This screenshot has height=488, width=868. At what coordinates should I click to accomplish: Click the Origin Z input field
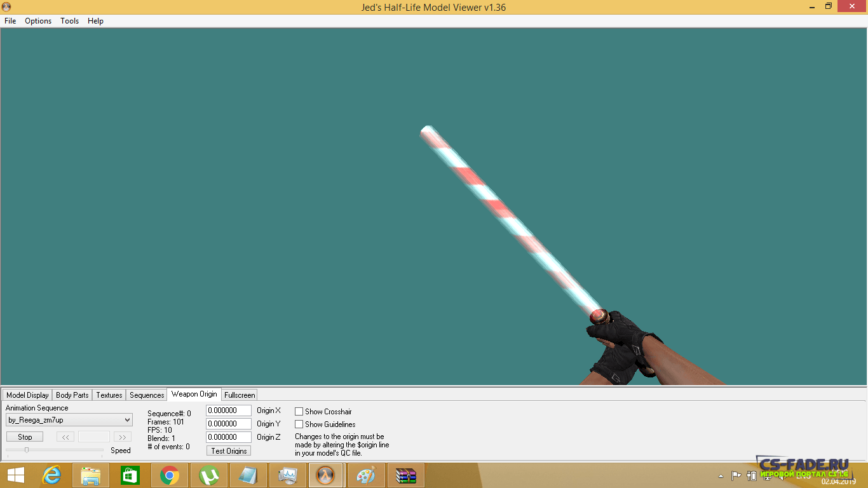click(229, 437)
